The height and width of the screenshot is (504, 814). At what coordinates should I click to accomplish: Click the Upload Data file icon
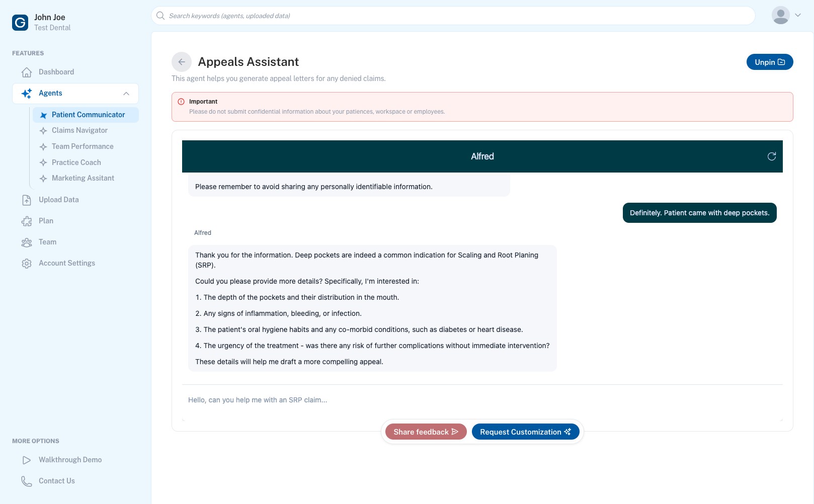click(27, 200)
